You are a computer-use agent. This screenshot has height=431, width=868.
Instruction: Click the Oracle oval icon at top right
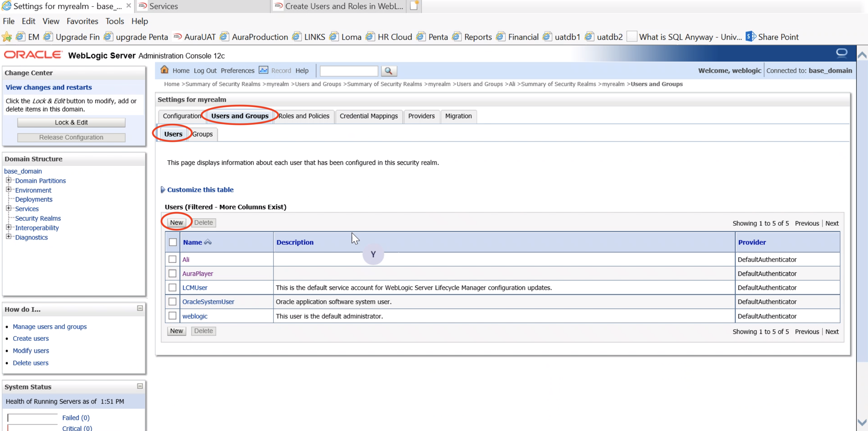842,53
